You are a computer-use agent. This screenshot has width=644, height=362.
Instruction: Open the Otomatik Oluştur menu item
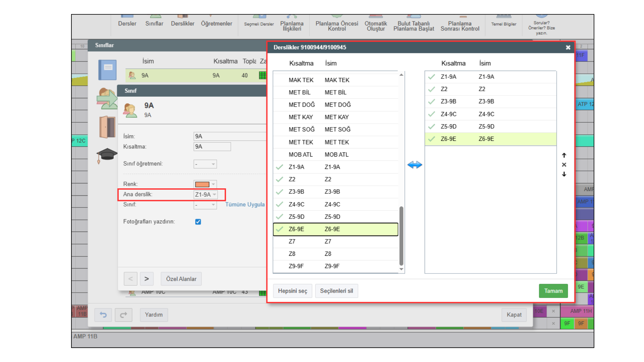[376, 25]
